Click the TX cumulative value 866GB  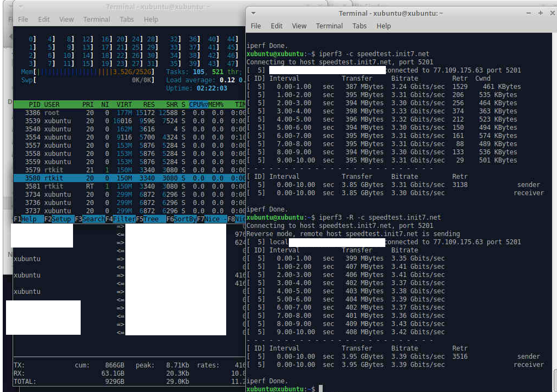115,365
